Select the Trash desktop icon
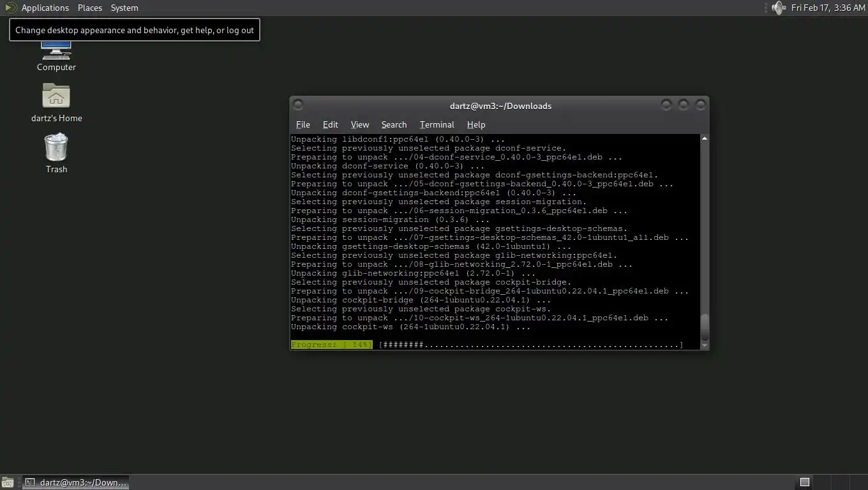 pos(56,153)
